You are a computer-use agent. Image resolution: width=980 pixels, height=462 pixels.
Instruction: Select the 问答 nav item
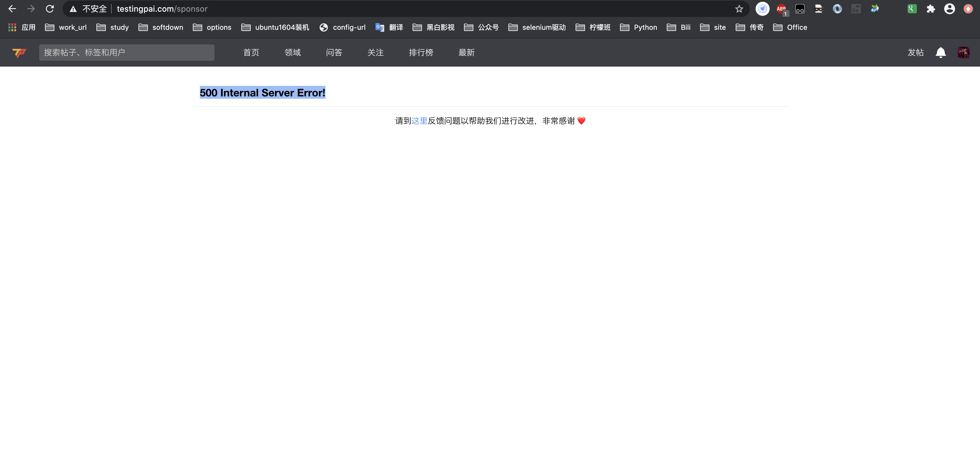tap(334, 53)
